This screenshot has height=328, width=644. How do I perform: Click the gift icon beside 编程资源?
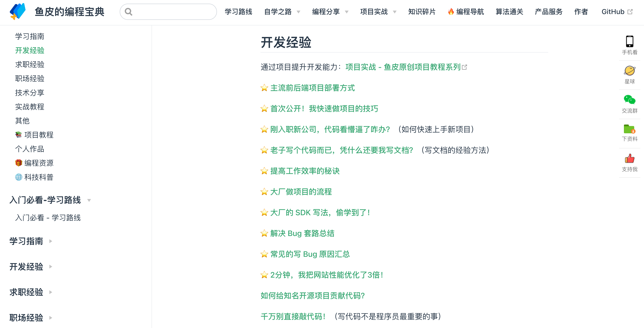coord(19,163)
